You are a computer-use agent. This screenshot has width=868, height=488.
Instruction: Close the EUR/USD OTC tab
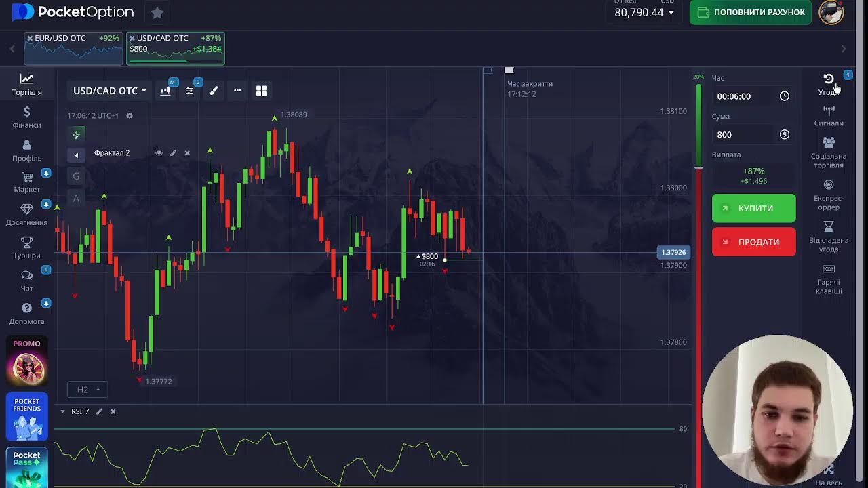tap(30, 38)
